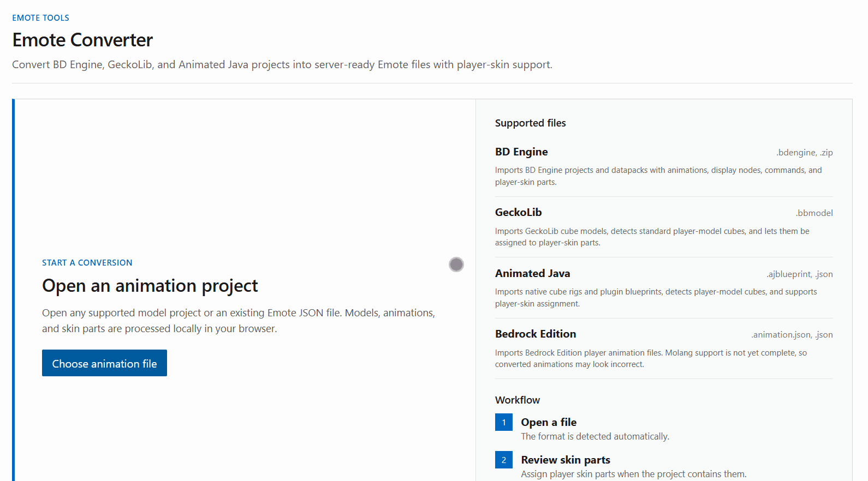Click the Bedrock Edition Molang warning text
This screenshot has width=868, height=481.
click(651, 358)
